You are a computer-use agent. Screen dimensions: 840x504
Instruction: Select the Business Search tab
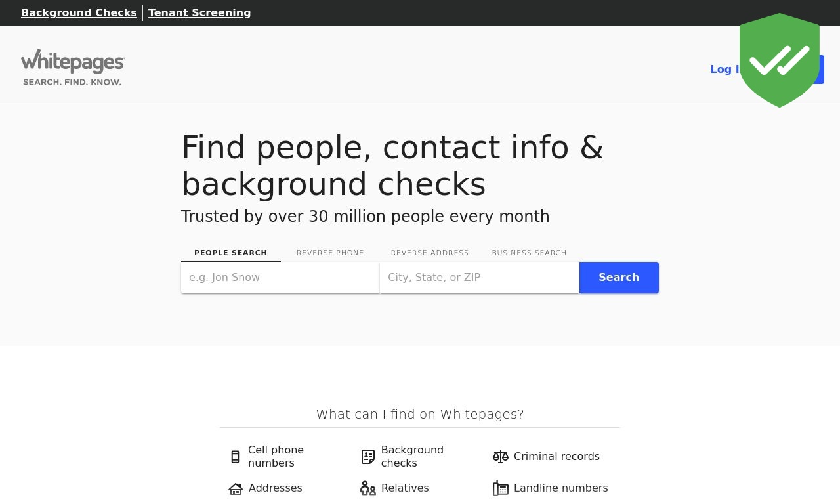529,253
